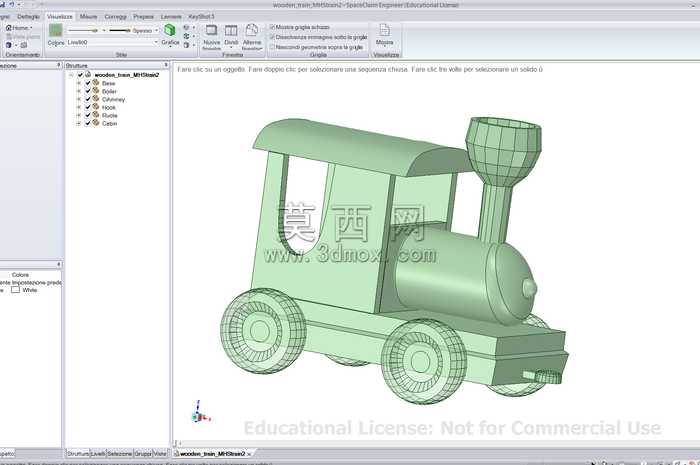
Task: Click the Ruote component icon in tree
Action: (x=96, y=115)
